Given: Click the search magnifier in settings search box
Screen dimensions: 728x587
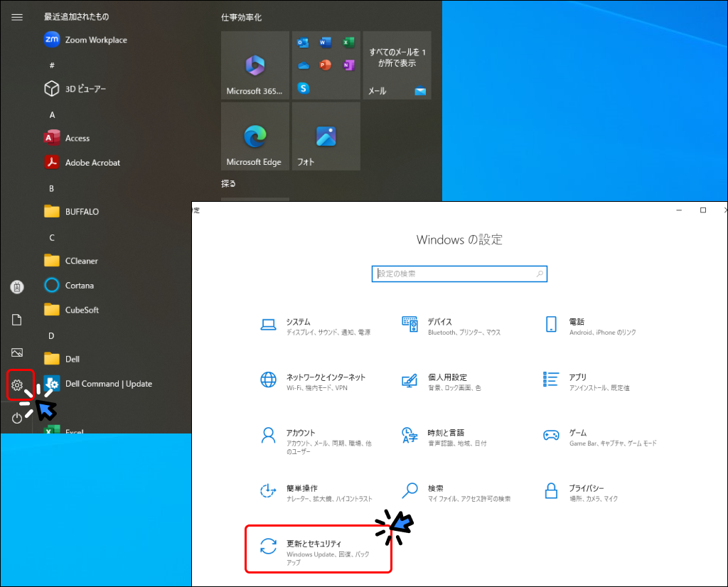Looking at the screenshot, I should pyautogui.click(x=540, y=274).
